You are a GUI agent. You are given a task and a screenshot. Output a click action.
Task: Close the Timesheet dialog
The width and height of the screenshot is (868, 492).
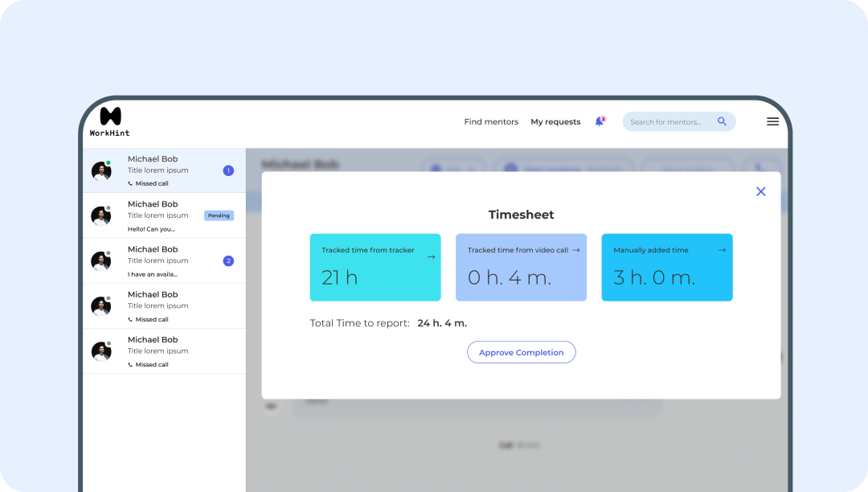[760, 191]
